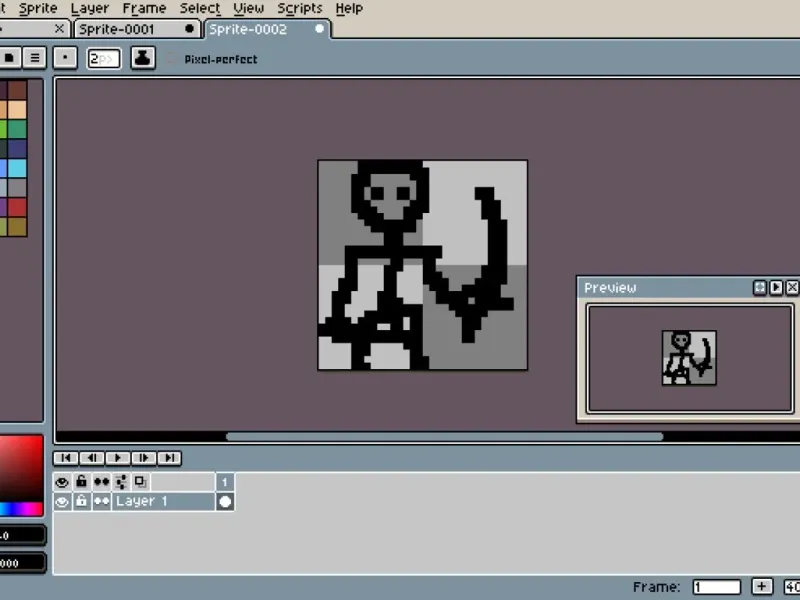Open the Frame menu
This screenshot has height=600, width=800.
point(144,8)
